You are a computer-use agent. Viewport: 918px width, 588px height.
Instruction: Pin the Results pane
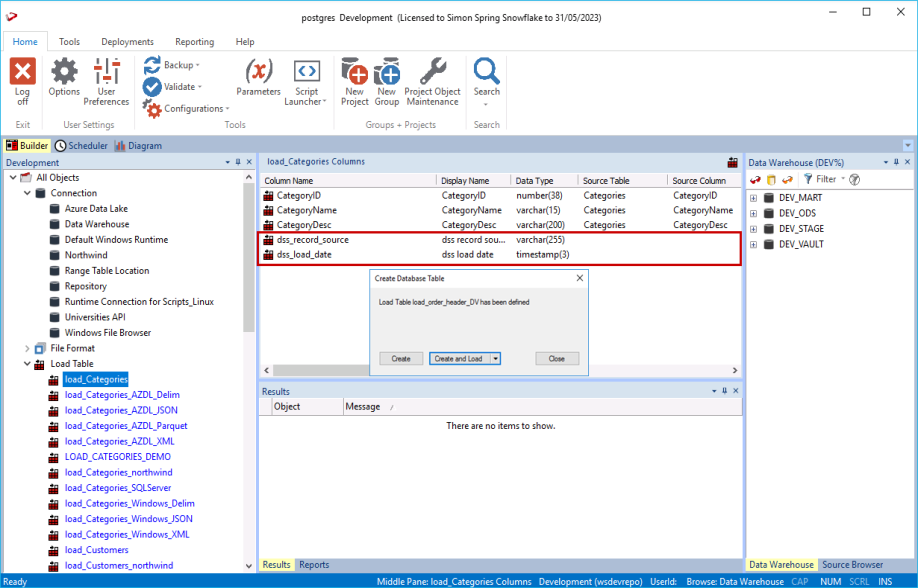tap(725, 391)
